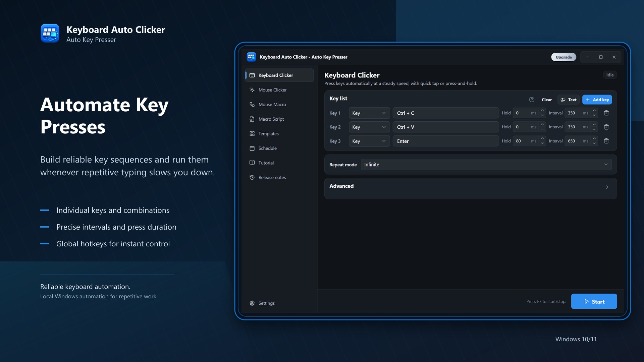Click the large Keyboard Auto Clicker logo
The image size is (644, 362).
(50, 33)
